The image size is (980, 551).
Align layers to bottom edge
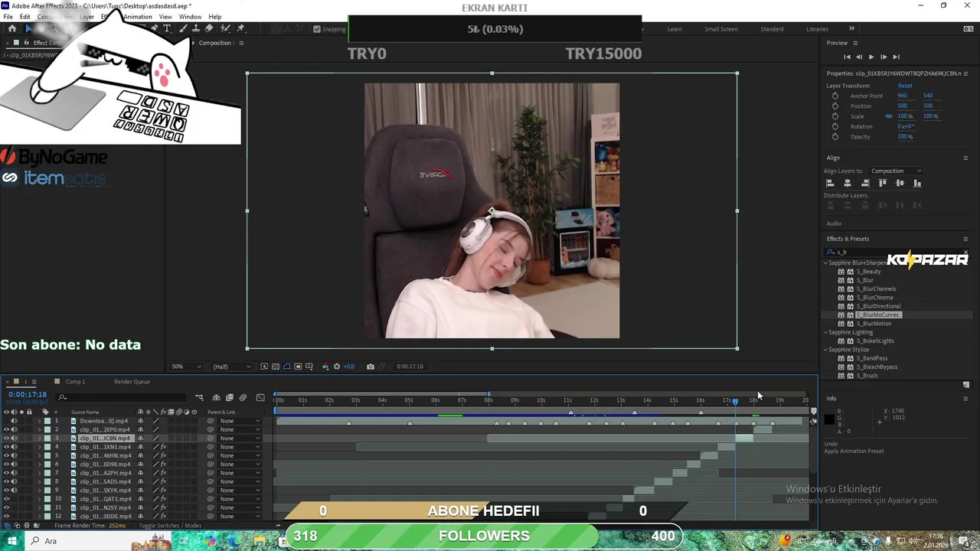pyautogui.click(x=917, y=184)
